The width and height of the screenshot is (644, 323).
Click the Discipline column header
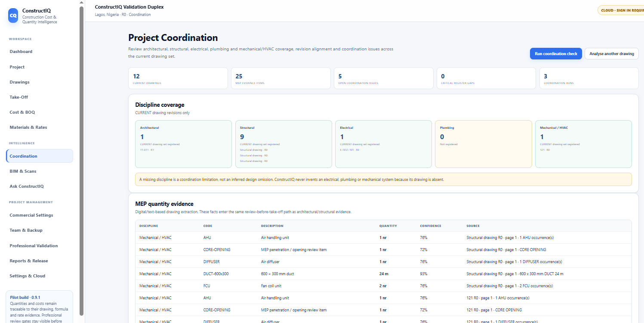coord(148,226)
